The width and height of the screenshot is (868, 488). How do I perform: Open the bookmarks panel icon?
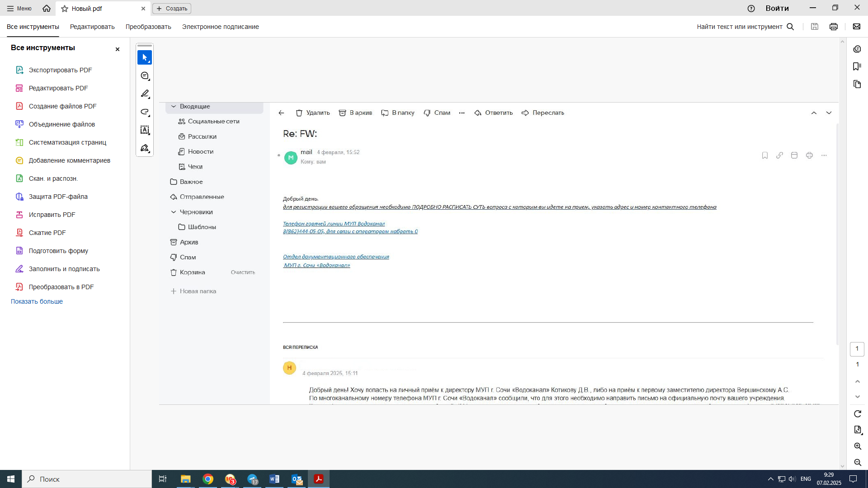857,66
